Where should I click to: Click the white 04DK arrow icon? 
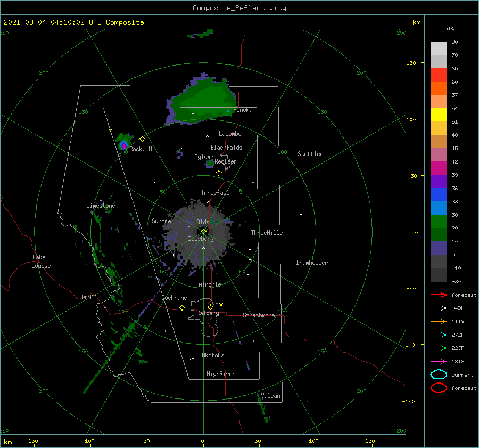pyautogui.click(x=439, y=308)
